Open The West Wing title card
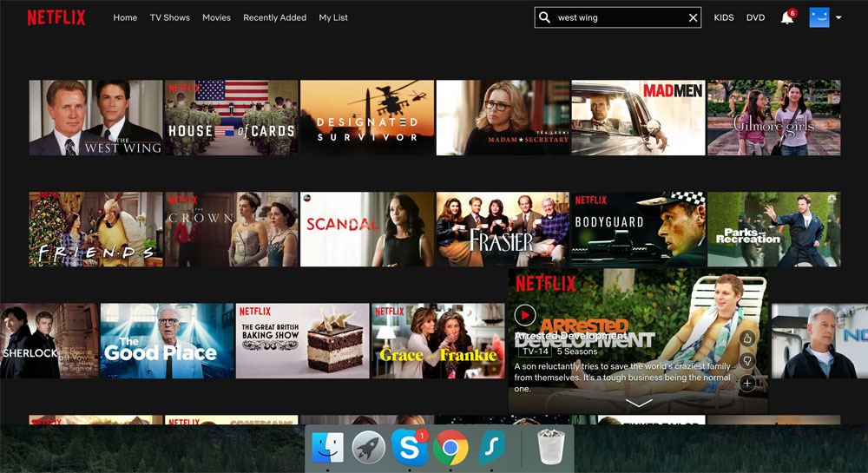Screen dimensions: 868x473 tap(95, 118)
